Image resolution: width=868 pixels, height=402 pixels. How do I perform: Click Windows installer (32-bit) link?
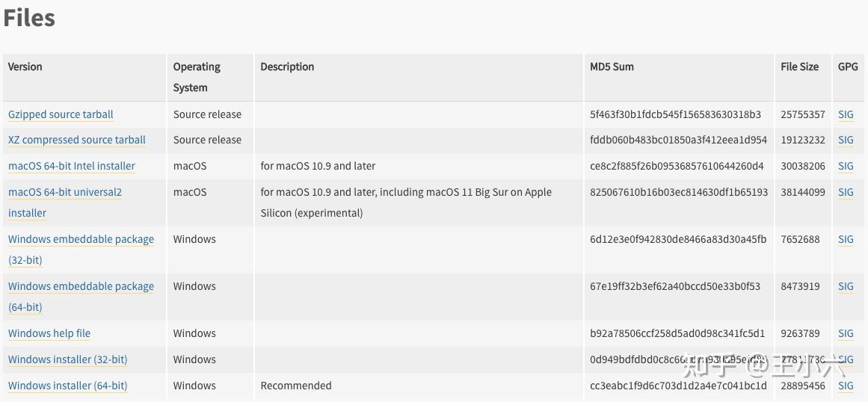coord(67,359)
